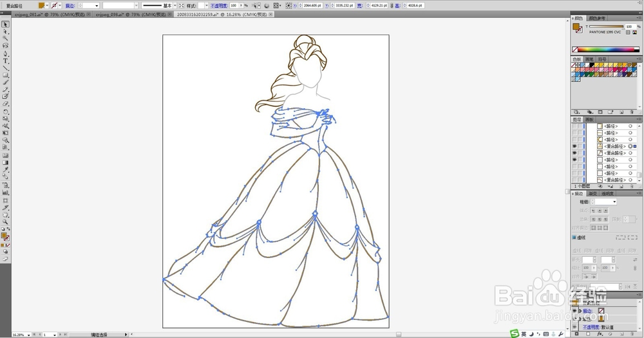Open 渐变 gradient panel tab

click(592, 193)
